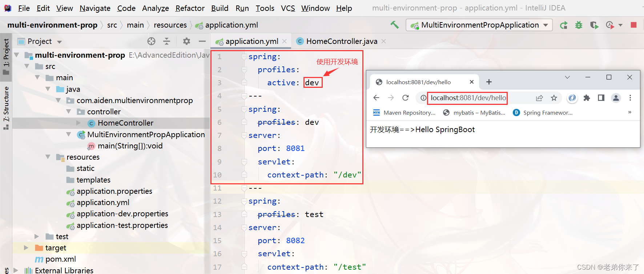Collapse the java folder node

[48, 89]
